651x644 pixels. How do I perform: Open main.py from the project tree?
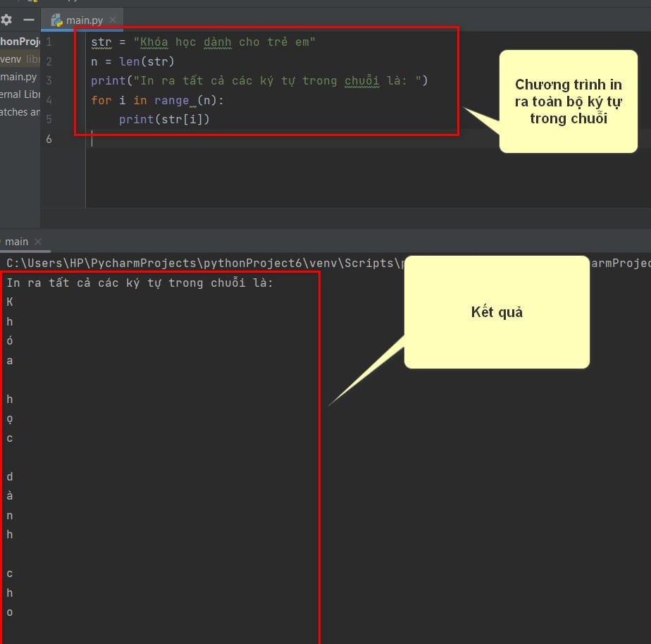[19, 77]
